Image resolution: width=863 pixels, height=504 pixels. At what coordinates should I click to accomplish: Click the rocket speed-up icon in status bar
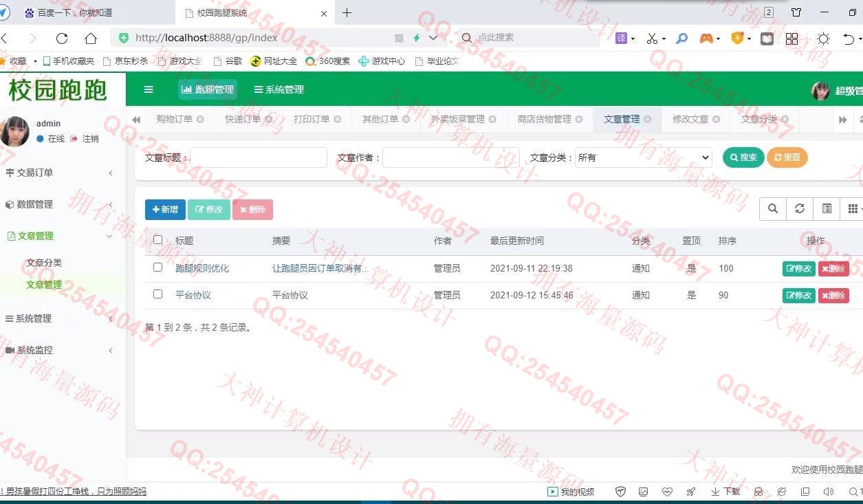click(690, 492)
